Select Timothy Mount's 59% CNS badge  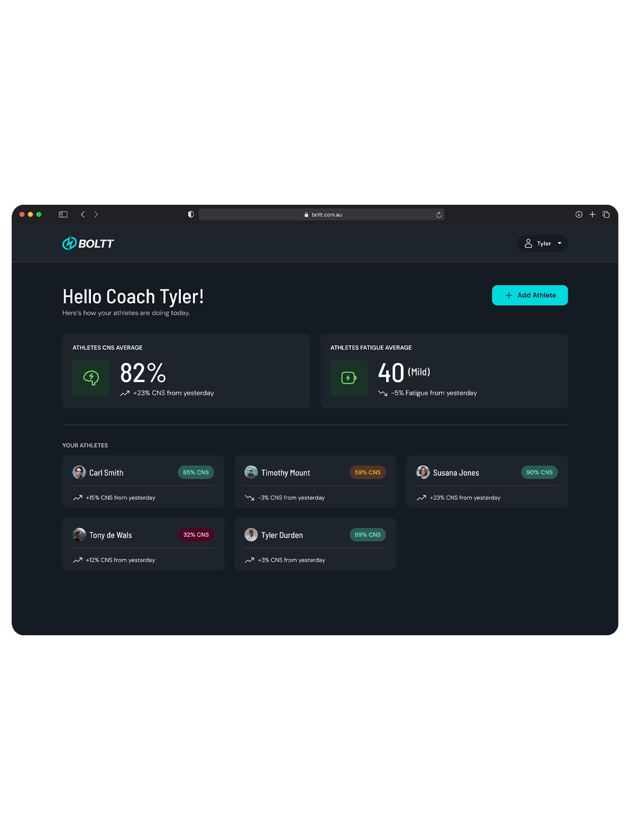pyautogui.click(x=367, y=473)
